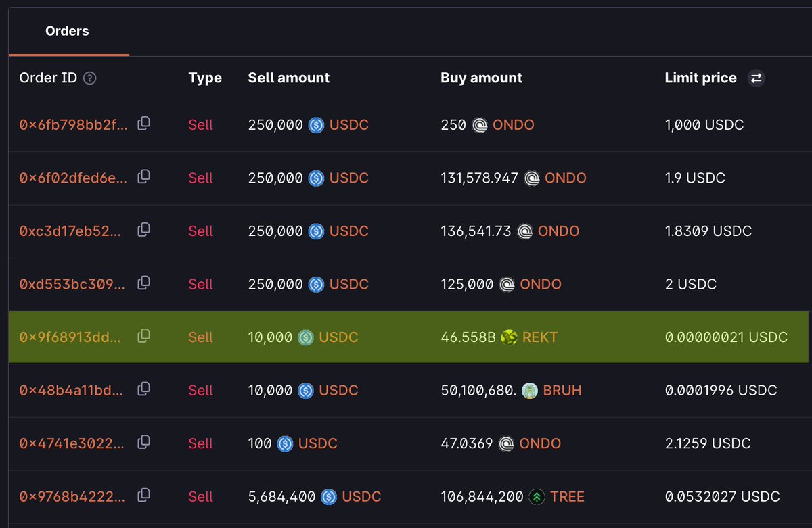
Task: Open order 0x9768b4222 details
Action: pyautogui.click(x=72, y=496)
